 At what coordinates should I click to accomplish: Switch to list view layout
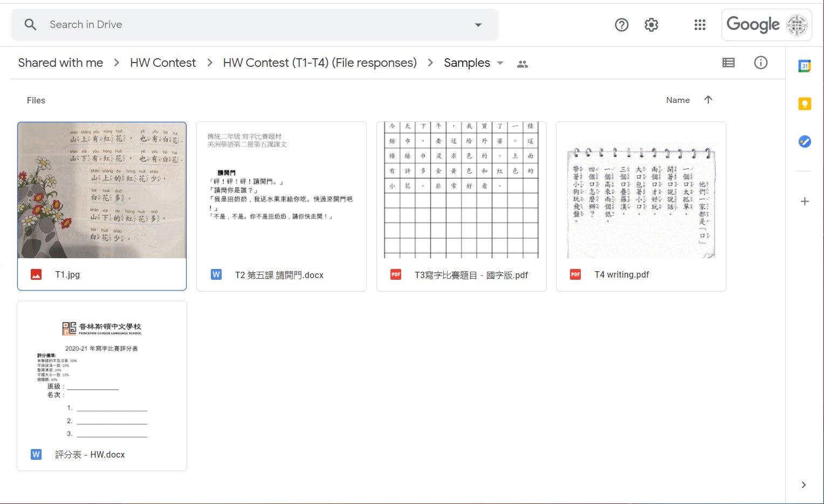[x=728, y=63]
